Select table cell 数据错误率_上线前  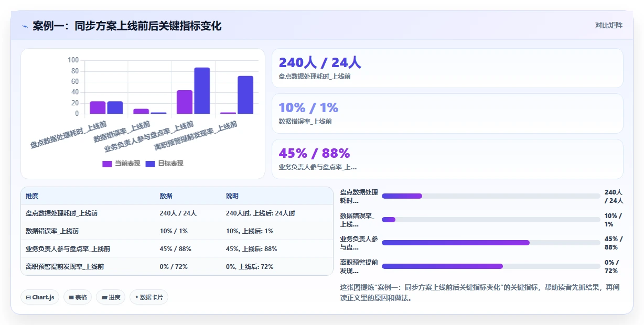(x=52, y=231)
